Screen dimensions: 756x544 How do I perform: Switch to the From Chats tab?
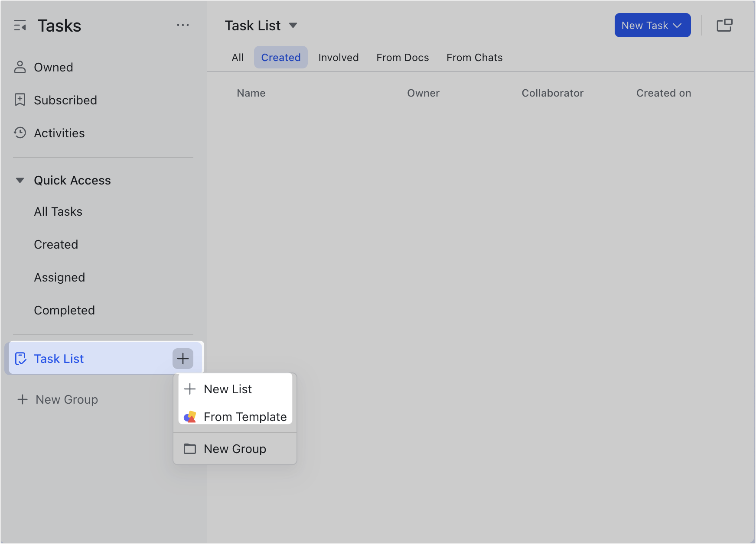tap(474, 57)
